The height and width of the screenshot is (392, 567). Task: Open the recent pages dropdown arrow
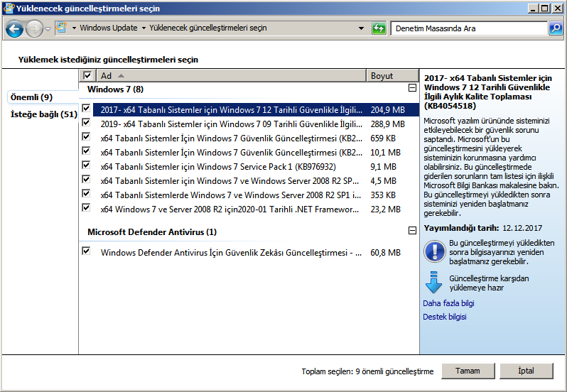click(48, 29)
